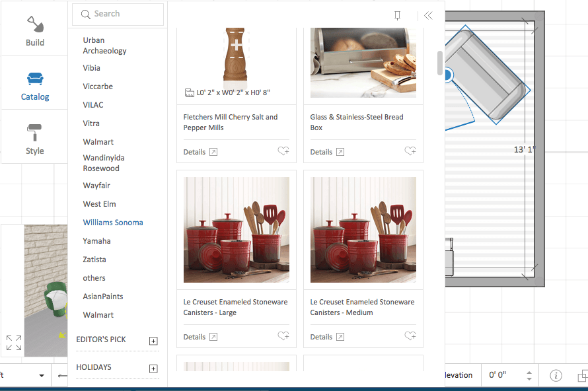Screen dimensions: 588x391
Task: Click the Le Creuset Canisters Medium image
Action: pyautogui.click(x=363, y=230)
